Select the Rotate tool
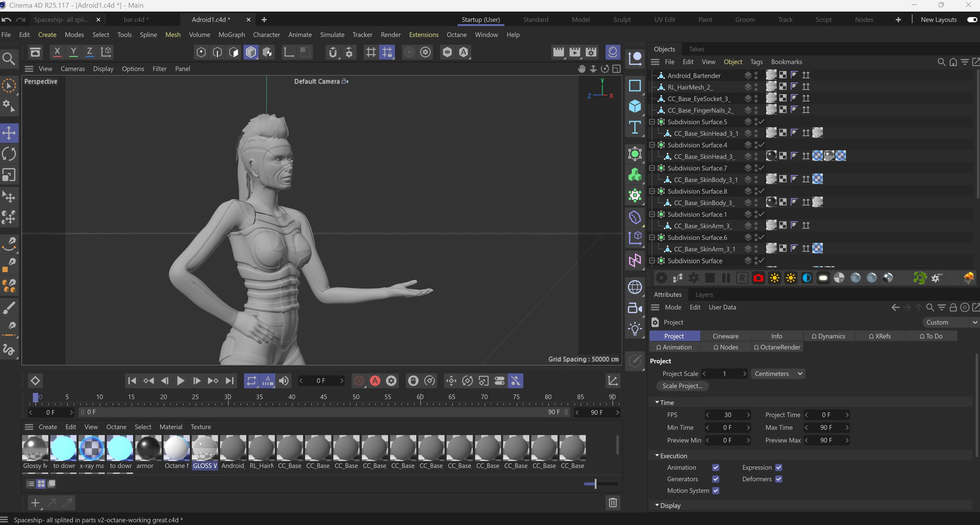Screen dimensions: 980x525 coord(9,154)
